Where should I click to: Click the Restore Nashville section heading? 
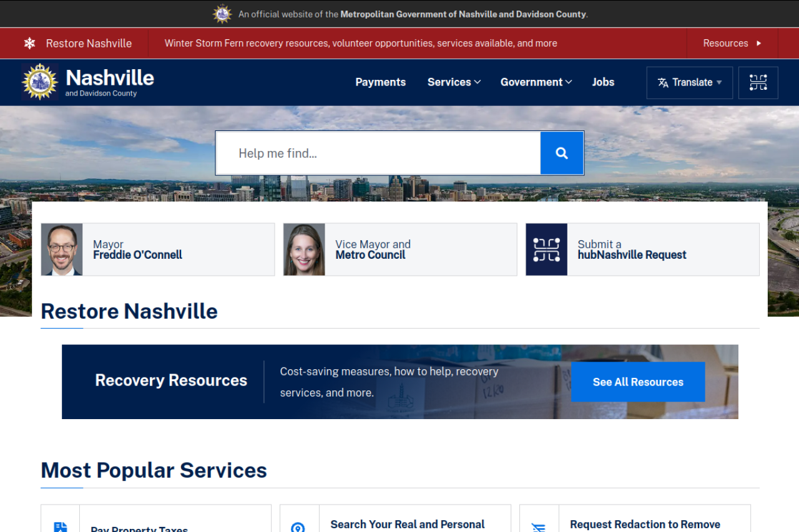[129, 311]
